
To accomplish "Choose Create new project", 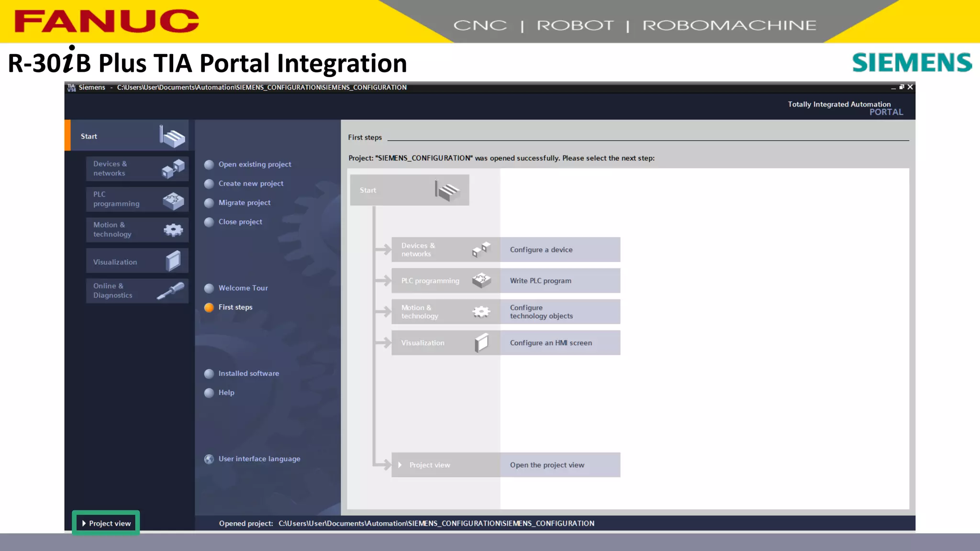I will [x=251, y=184].
